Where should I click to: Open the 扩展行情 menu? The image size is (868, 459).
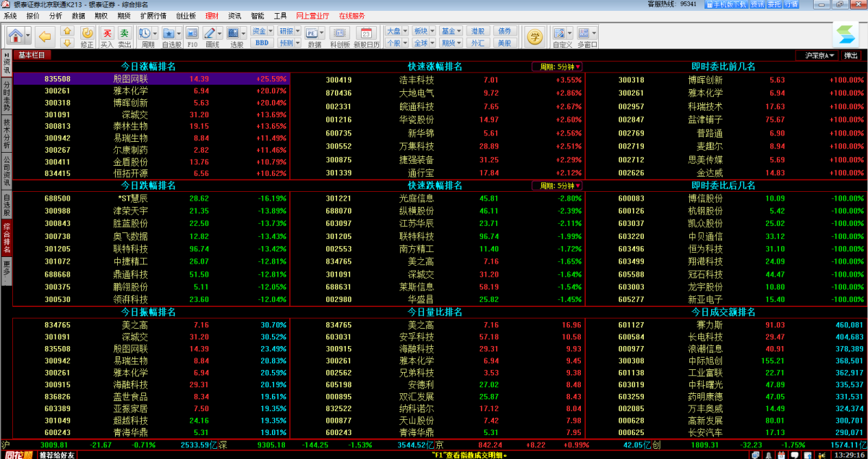[153, 15]
